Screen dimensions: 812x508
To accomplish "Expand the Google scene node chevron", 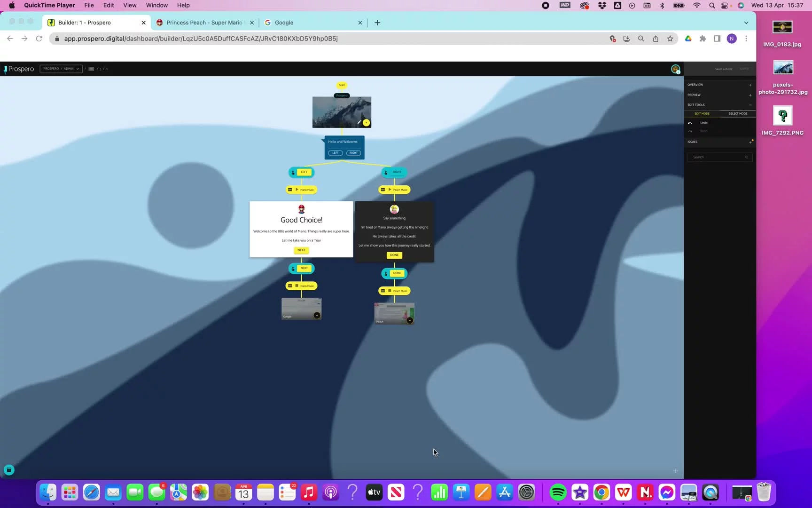I will coord(317,316).
